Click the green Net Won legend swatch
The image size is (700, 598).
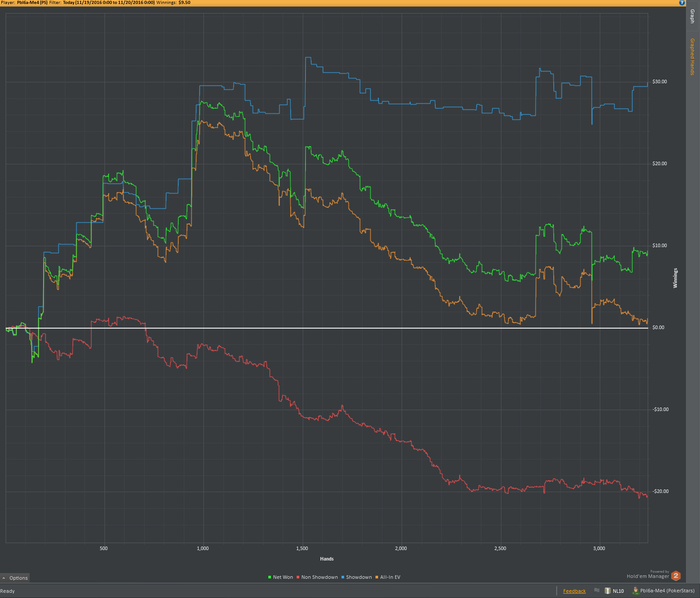click(x=270, y=577)
